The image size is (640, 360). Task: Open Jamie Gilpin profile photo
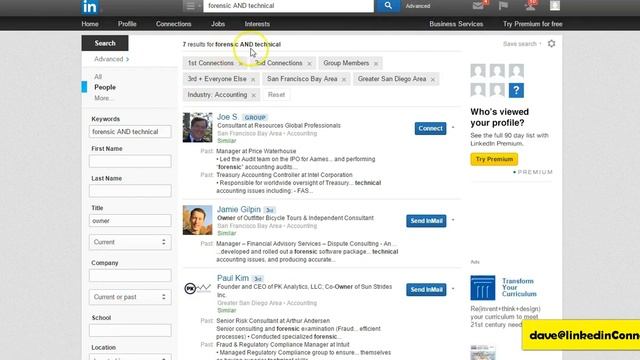tap(198, 220)
